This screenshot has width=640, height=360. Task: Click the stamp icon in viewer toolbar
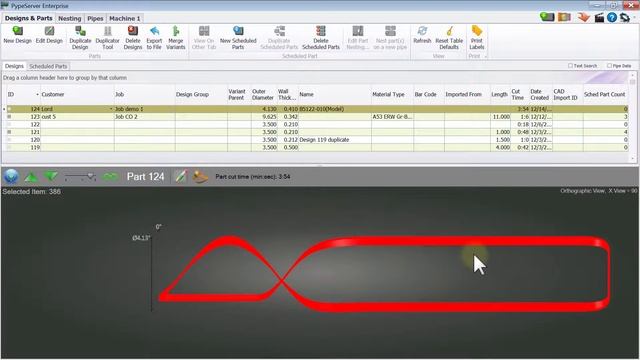click(x=200, y=177)
